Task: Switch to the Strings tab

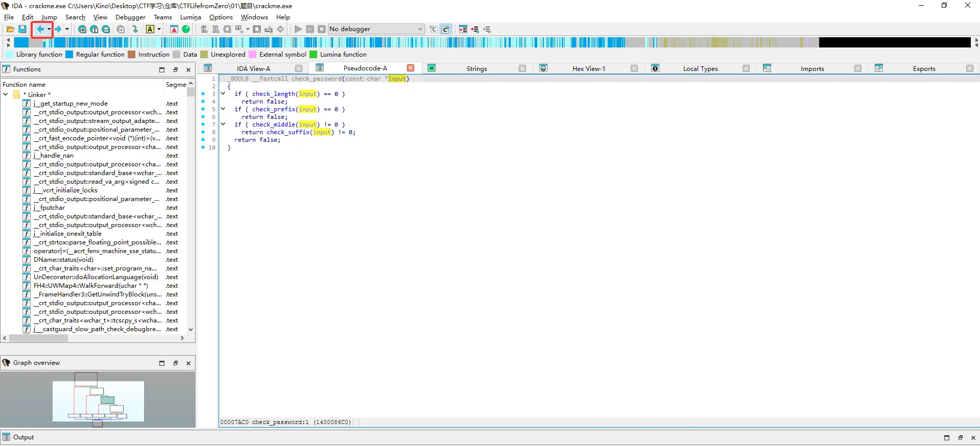Action: [x=477, y=68]
